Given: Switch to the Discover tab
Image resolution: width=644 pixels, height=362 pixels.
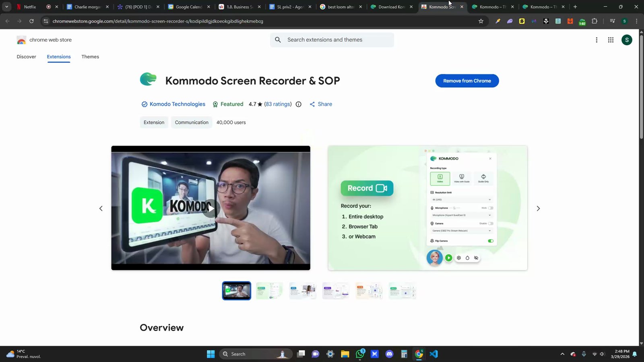Looking at the screenshot, I should (27, 57).
